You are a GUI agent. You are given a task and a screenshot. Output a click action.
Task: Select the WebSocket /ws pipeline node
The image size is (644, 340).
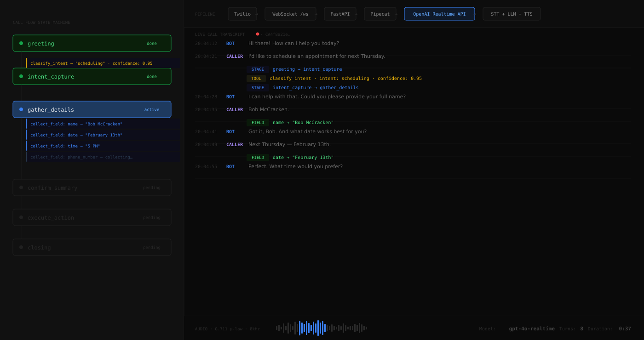(290, 14)
